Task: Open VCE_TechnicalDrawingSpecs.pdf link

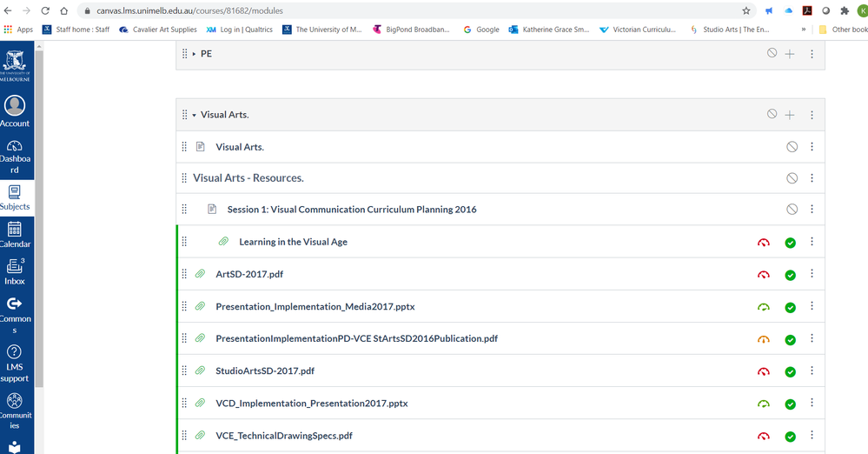Action: [x=283, y=436]
